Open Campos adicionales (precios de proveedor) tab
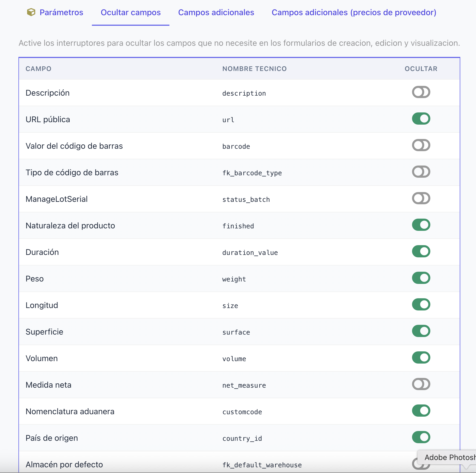Screen dimensions: 476x473 [354, 12]
